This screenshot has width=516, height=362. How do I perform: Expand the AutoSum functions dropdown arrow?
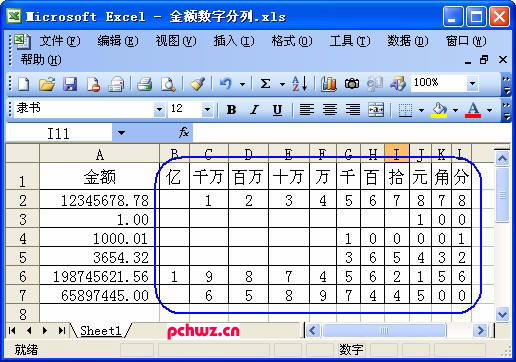(x=282, y=84)
